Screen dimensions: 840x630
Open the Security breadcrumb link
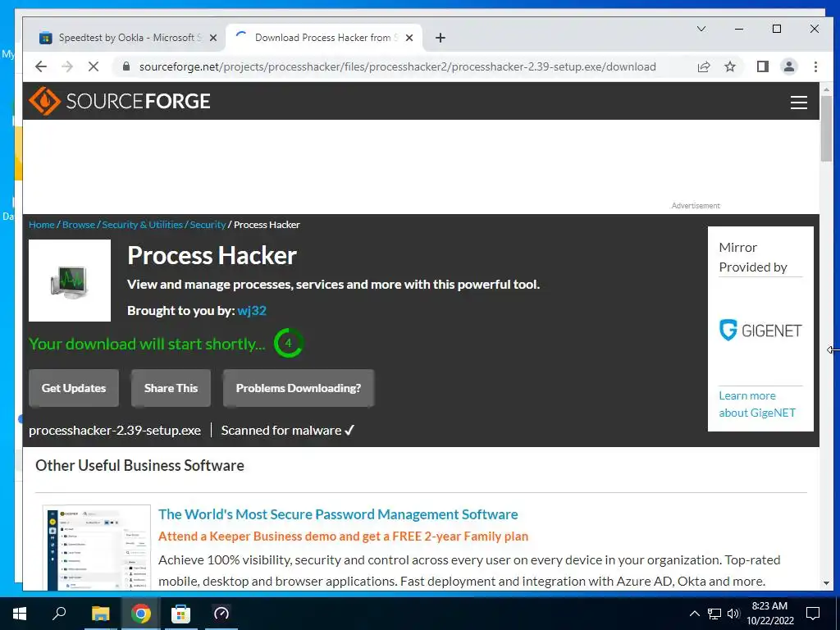[x=208, y=225]
